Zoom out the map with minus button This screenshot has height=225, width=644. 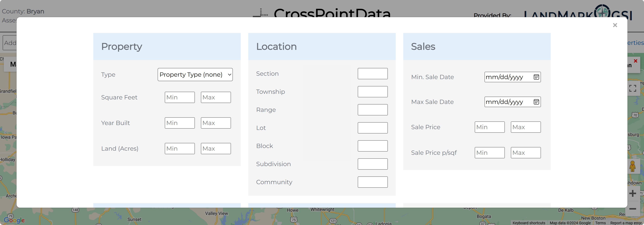[x=633, y=209]
